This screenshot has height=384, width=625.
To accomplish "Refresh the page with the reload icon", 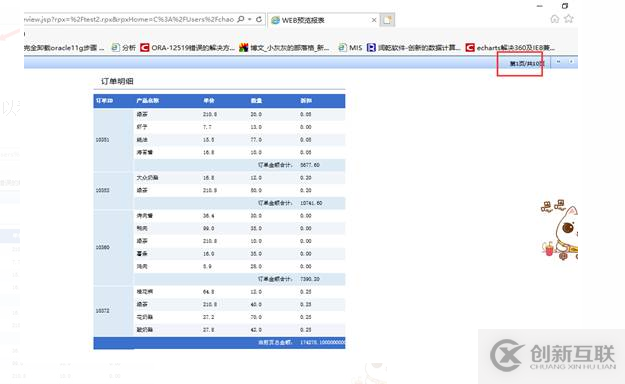I will point(259,19).
